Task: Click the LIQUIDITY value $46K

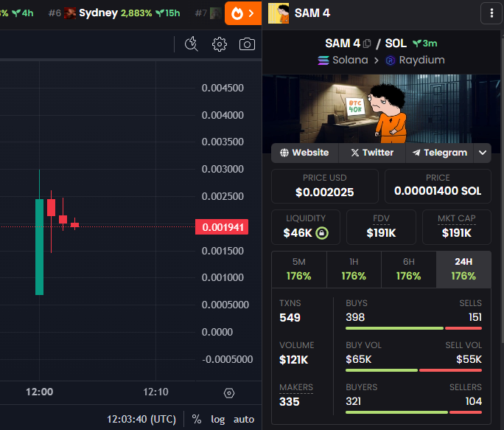Action: pos(298,233)
